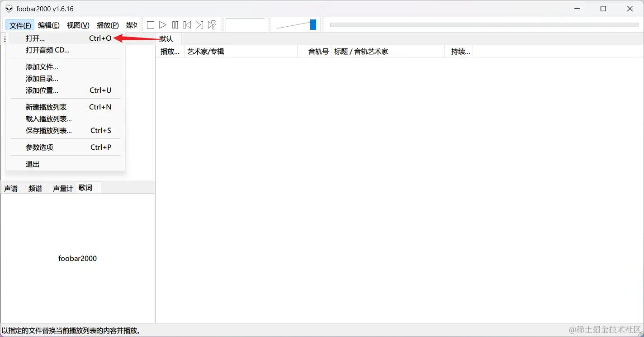644x337 pixels.
Task: Click the 播放... column header
Action: click(170, 52)
